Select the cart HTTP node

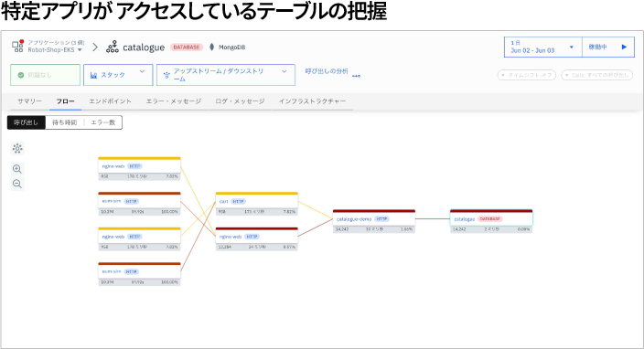pos(257,204)
